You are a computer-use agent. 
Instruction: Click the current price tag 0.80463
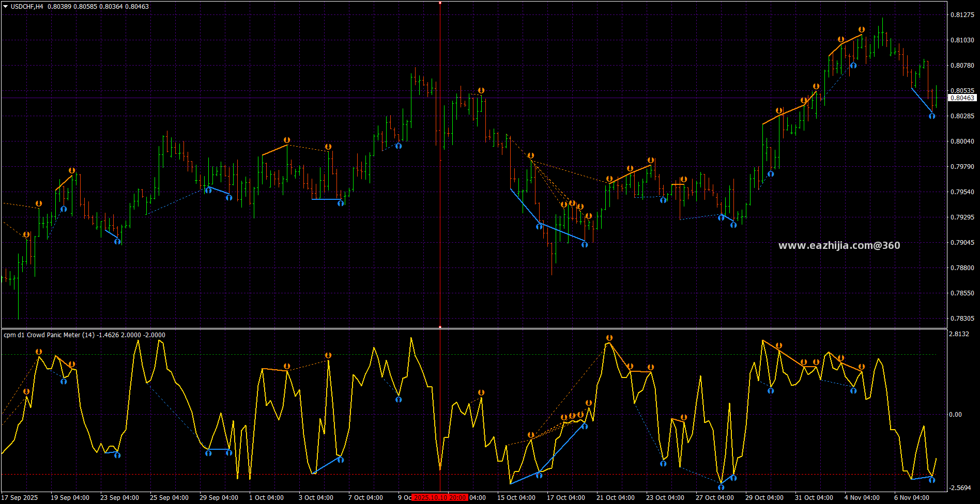962,98
